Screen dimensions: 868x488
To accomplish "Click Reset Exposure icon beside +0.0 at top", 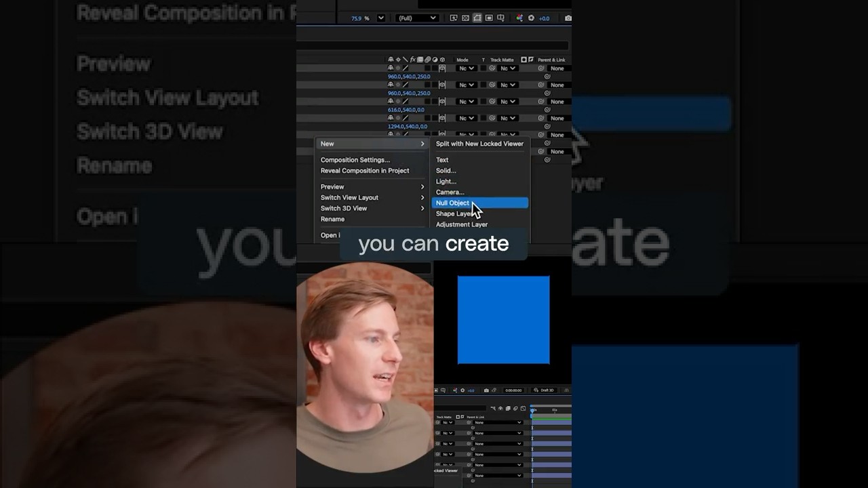I will point(531,18).
